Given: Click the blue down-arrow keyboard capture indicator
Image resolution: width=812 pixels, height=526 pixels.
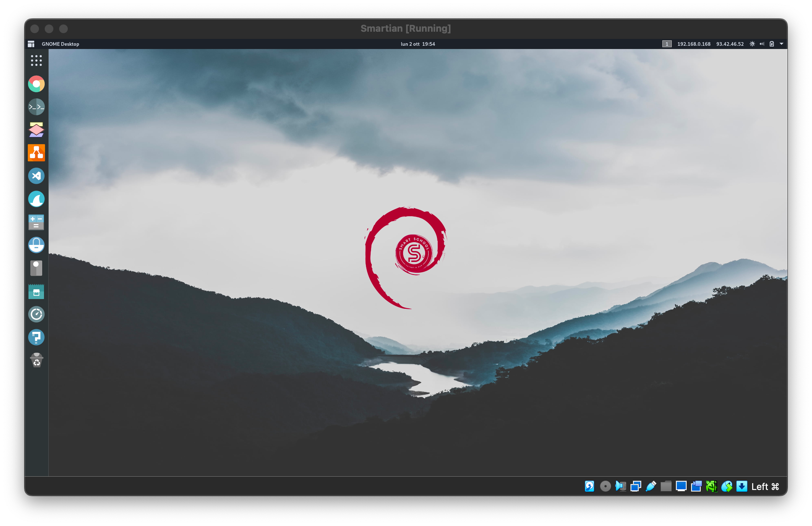Looking at the screenshot, I should (742, 486).
